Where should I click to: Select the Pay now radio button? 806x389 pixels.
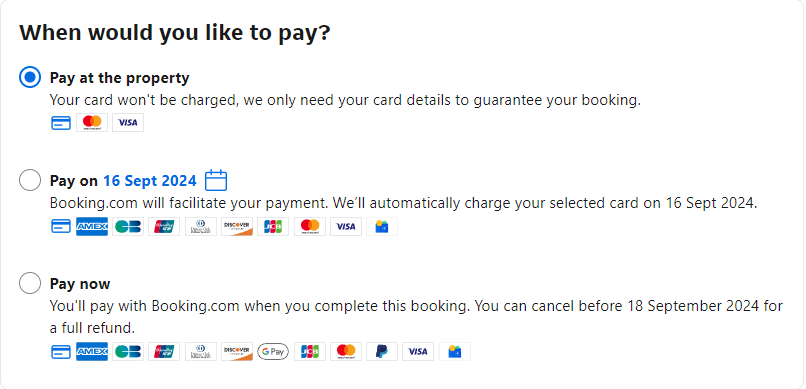pyautogui.click(x=30, y=283)
